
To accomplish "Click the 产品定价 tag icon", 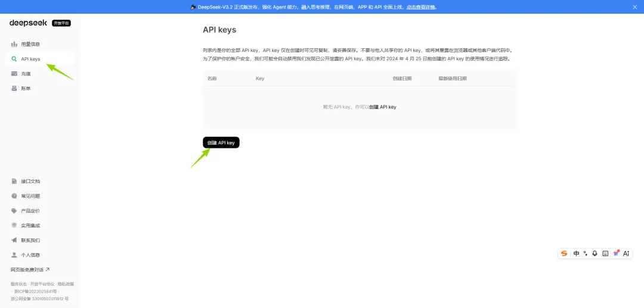I will coord(14,211).
